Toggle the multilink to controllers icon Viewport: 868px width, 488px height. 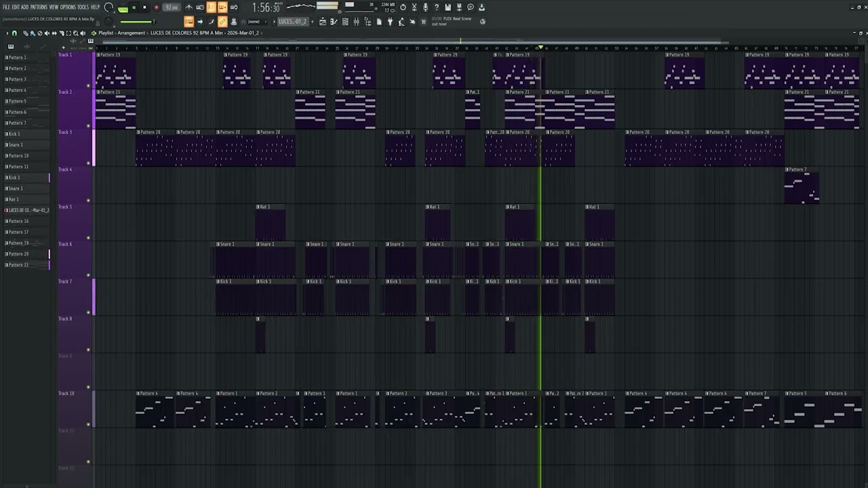(222, 22)
